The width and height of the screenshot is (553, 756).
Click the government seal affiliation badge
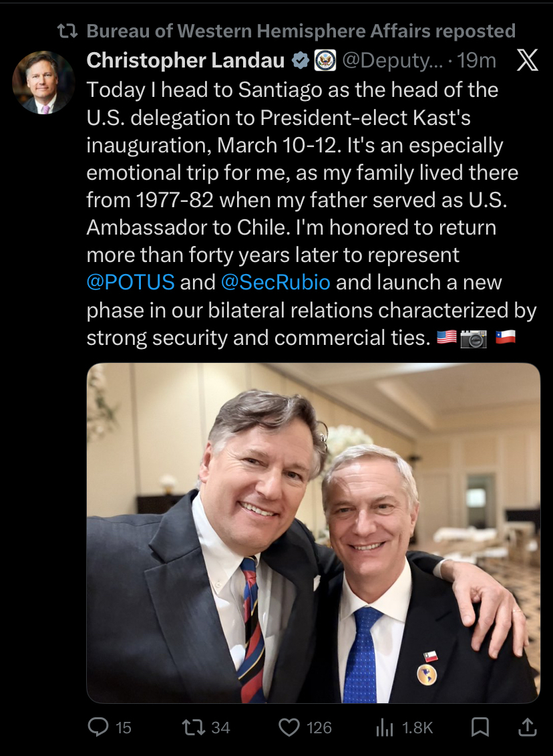(x=325, y=61)
